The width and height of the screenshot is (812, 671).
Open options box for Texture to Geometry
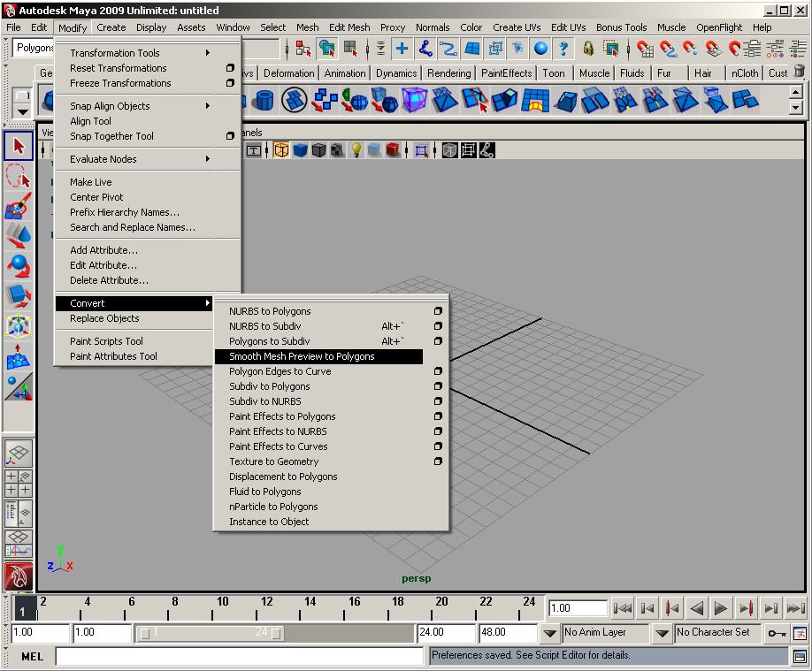point(438,461)
